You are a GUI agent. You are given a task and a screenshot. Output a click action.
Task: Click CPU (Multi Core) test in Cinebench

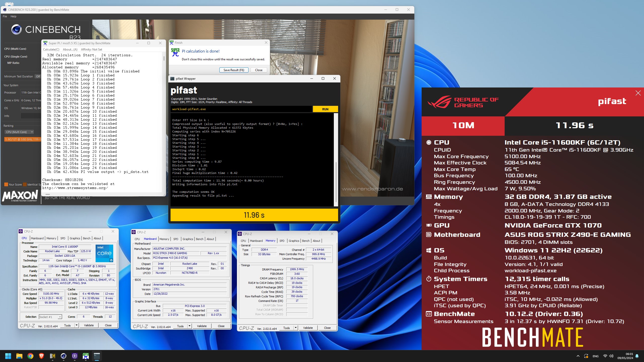point(15,49)
